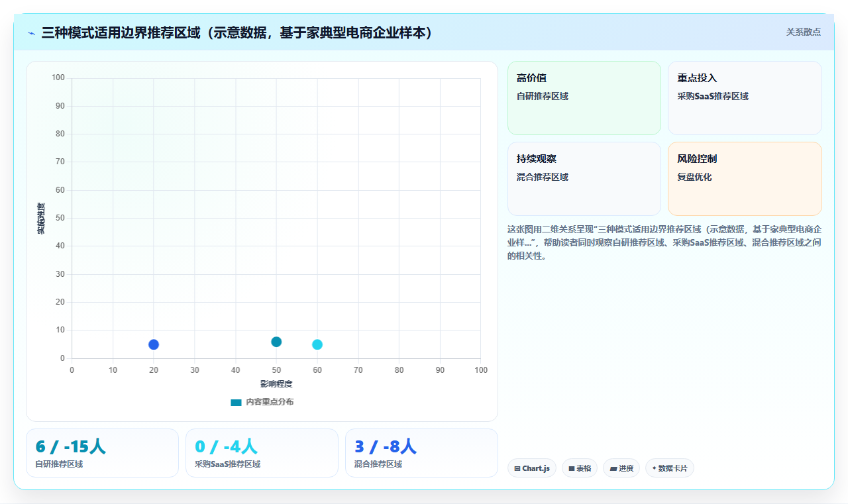Click the 关系散点 label in header

[804, 32]
